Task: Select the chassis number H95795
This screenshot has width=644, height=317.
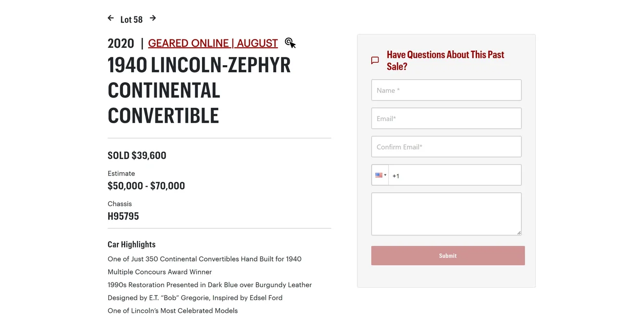Action: click(123, 216)
